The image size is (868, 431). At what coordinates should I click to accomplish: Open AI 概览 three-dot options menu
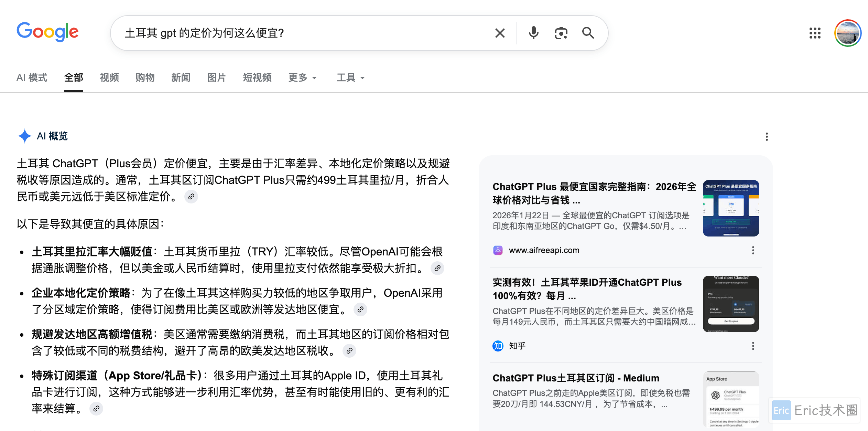(x=767, y=137)
